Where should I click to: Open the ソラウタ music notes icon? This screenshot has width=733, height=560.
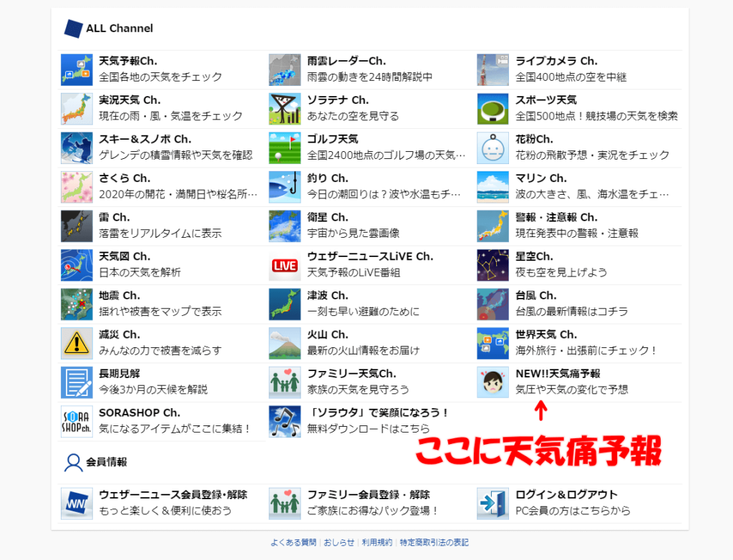[x=285, y=422]
